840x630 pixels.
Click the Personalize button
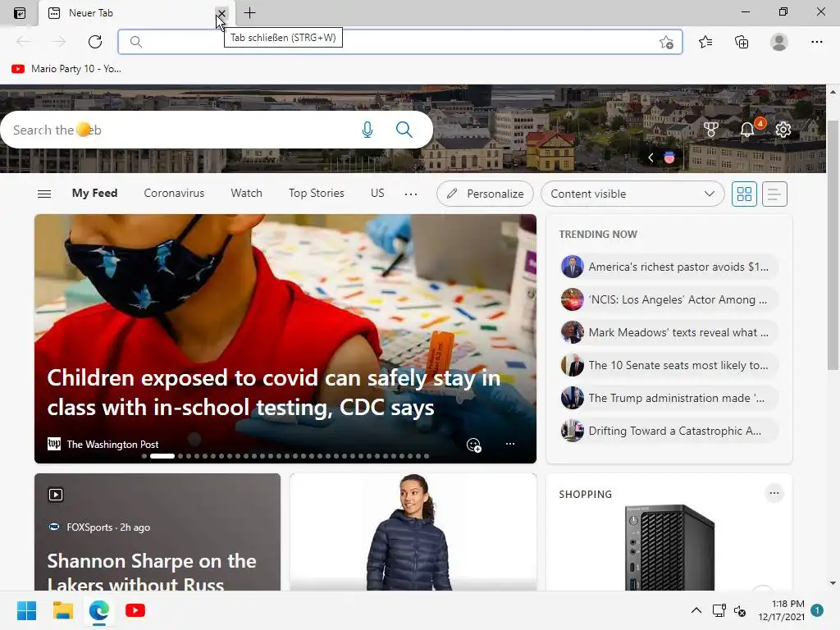(485, 194)
